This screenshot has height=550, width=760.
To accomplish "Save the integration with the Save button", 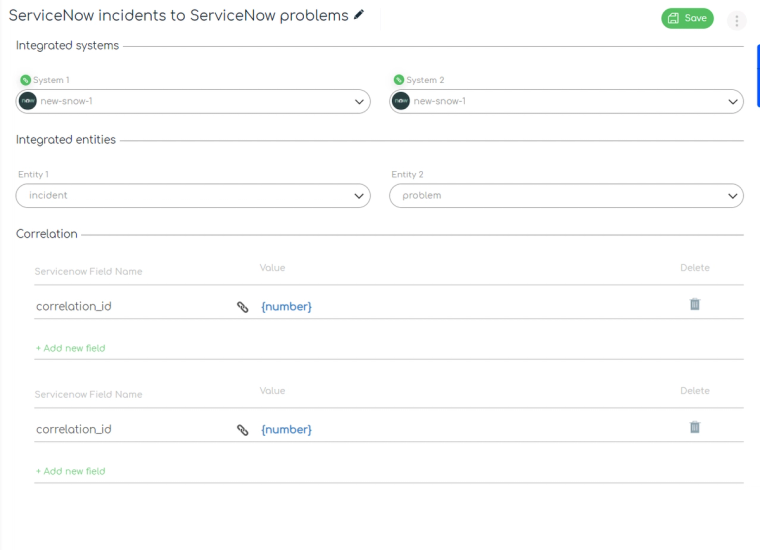I will (687, 18).
